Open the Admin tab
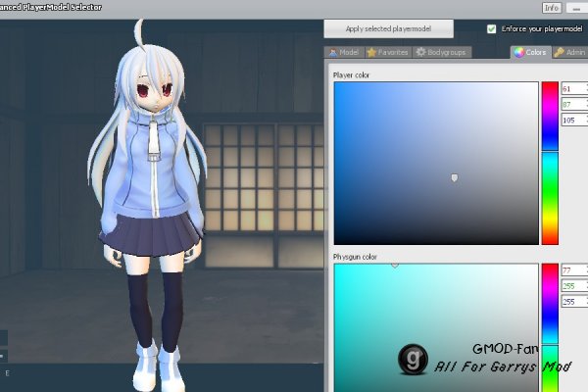The height and width of the screenshot is (392, 588). 570,52
